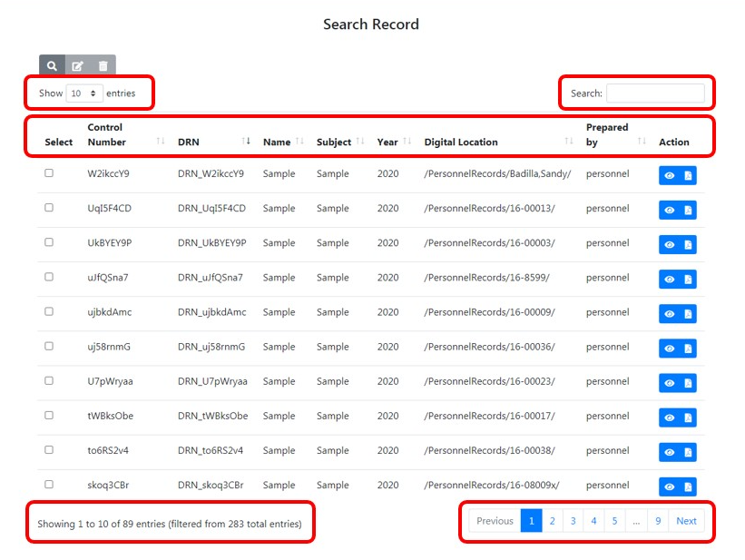The image size is (745, 560).
Task: Open the PDF file for UqI5F4CD
Action: point(688,211)
